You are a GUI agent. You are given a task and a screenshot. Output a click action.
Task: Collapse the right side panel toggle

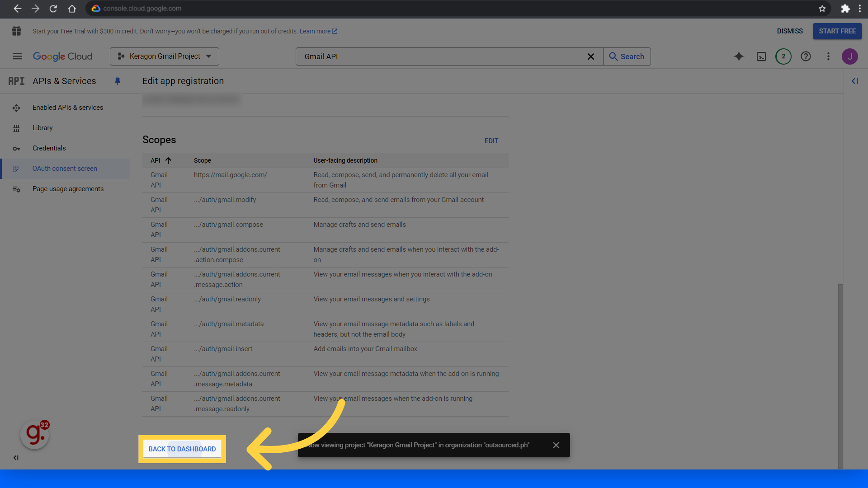(855, 81)
